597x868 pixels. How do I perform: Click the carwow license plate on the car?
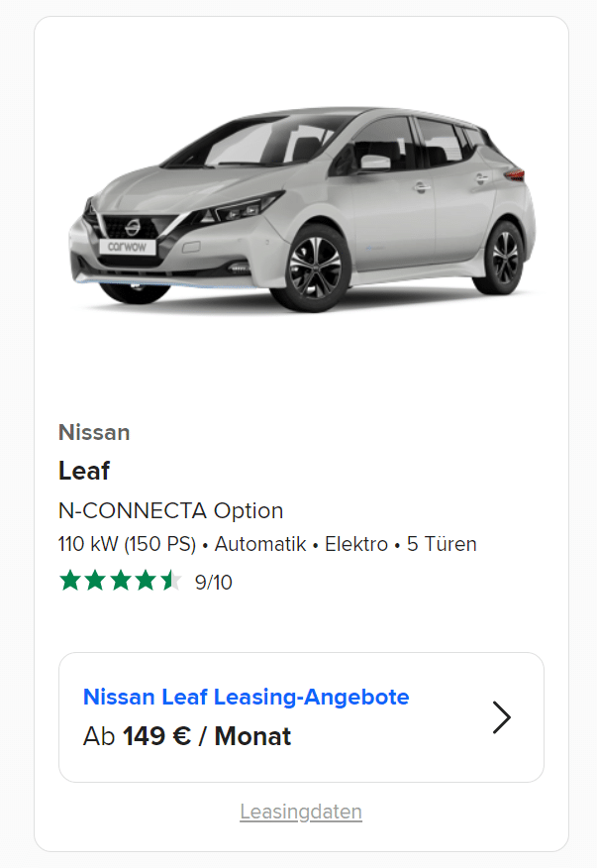tap(128, 247)
